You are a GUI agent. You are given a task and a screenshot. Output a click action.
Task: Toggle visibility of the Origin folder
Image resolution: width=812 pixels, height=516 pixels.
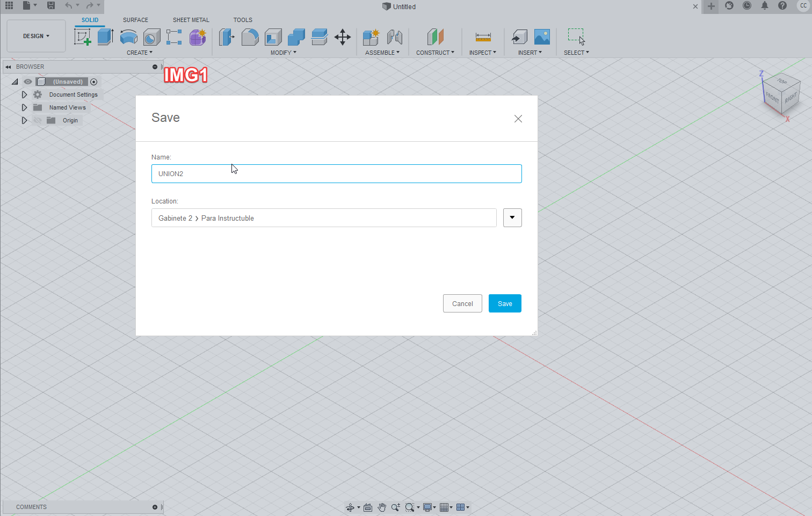tap(38, 120)
